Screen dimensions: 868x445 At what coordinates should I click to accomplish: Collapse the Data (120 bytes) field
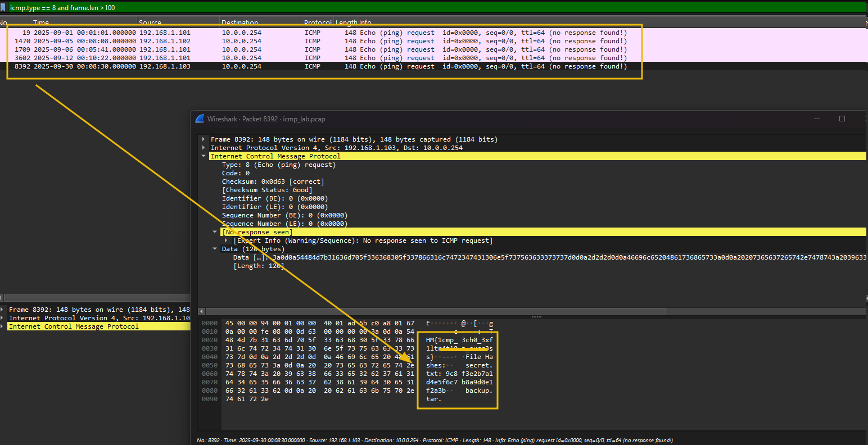(214, 248)
